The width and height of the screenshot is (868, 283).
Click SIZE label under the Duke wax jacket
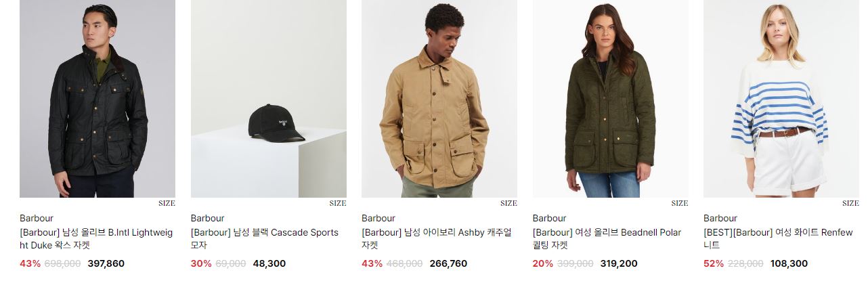click(167, 203)
